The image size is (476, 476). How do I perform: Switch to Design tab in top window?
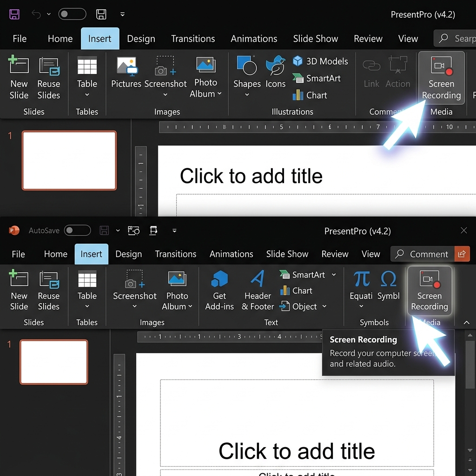point(141,39)
